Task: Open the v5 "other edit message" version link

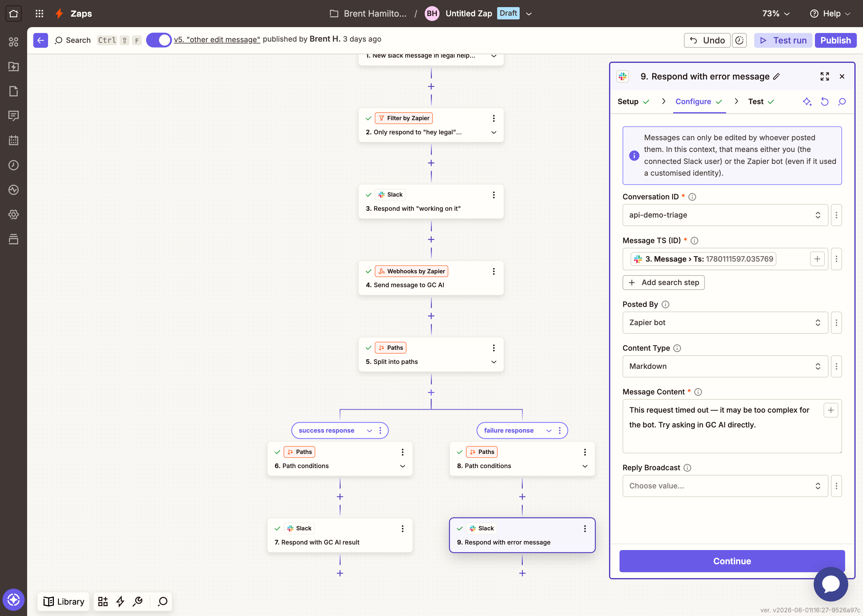Action: click(x=217, y=39)
